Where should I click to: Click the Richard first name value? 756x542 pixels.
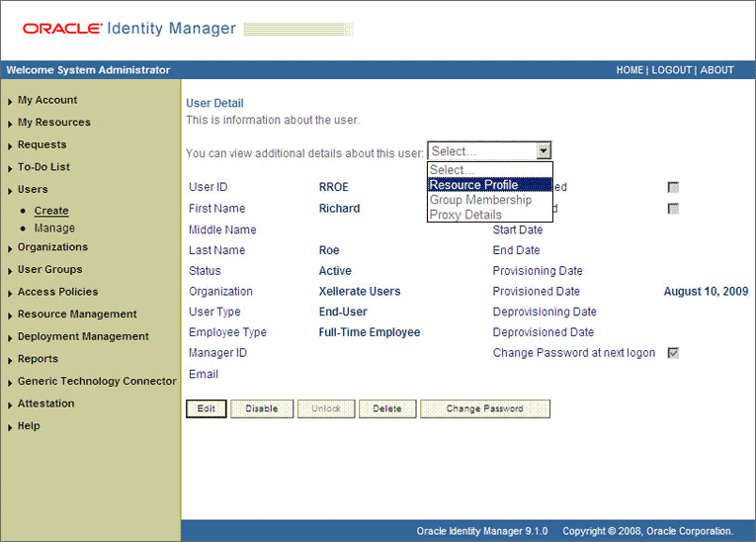339,209
